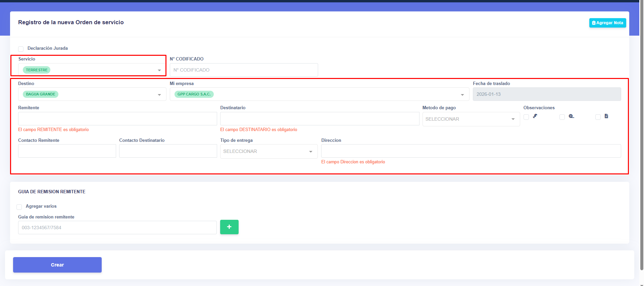Click the document icon under Observaciones

[606, 116]
